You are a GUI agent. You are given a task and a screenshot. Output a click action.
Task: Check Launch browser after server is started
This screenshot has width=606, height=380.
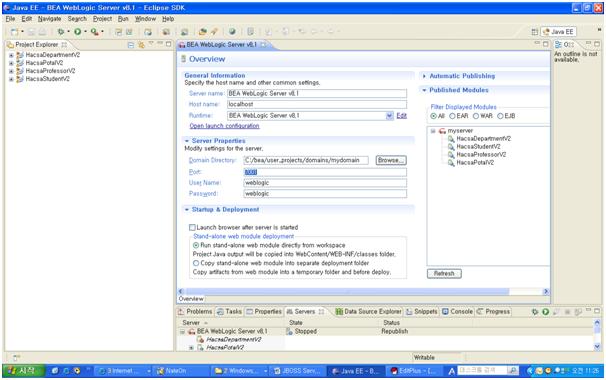point(192,227)
